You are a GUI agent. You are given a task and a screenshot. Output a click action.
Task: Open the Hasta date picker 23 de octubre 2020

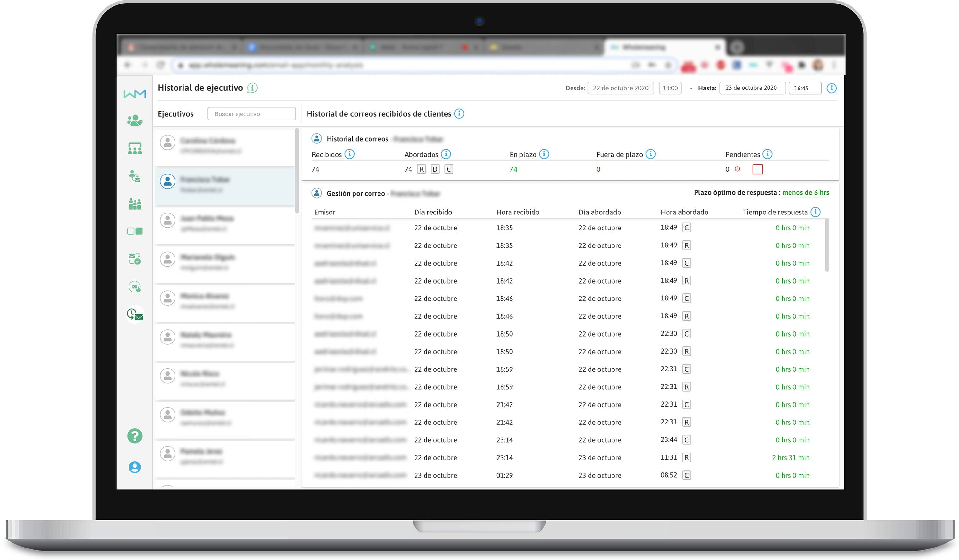click(x=752, y=88)
